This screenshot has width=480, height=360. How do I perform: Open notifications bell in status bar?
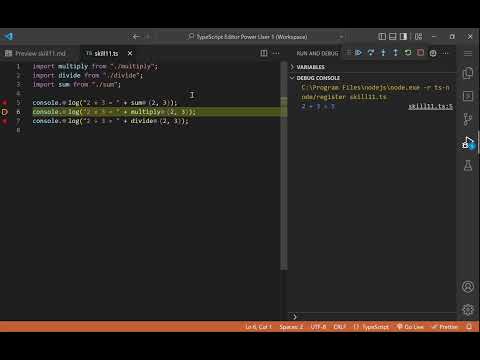tap(469, 327)
